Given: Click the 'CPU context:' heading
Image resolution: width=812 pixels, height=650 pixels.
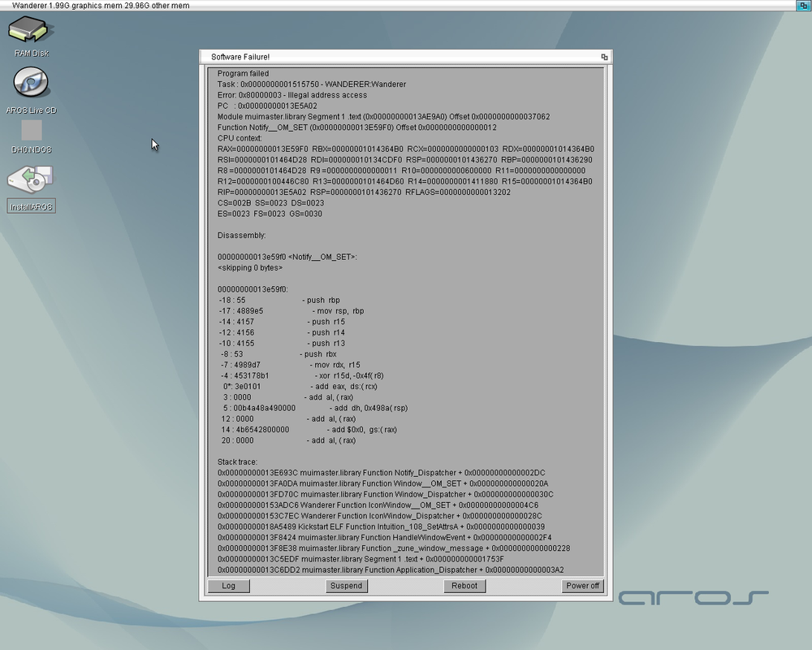Looking at the screenshot, I should click(x=240, y=138).
